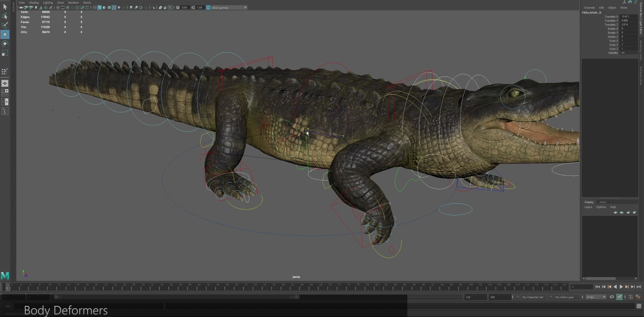Edit the gamma value 1.00 field
644x317 pixels.
pos(200,7)
